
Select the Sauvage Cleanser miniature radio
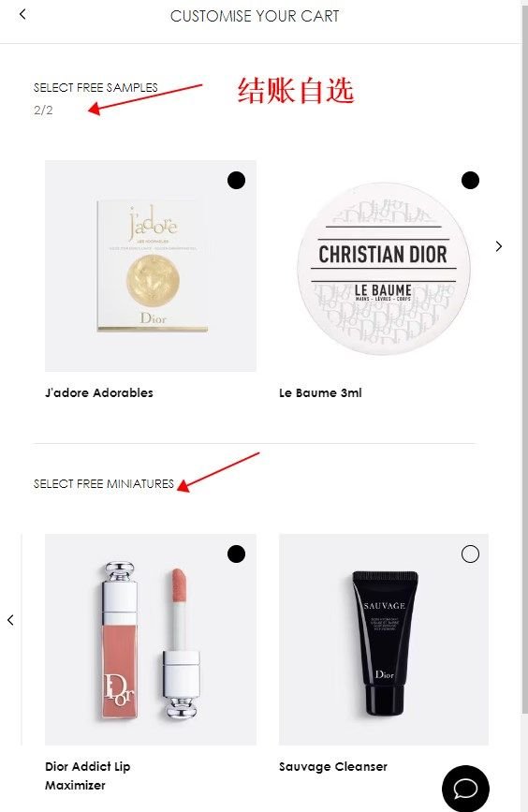[470, 554]
